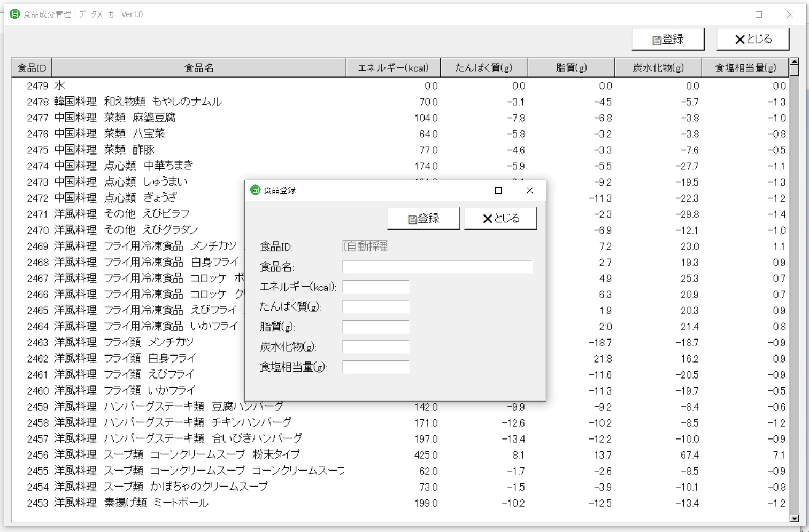Viewport: 809px width, 532px height.
Task: Click scrollbar up arrow in food list
Action: (794, 62)
